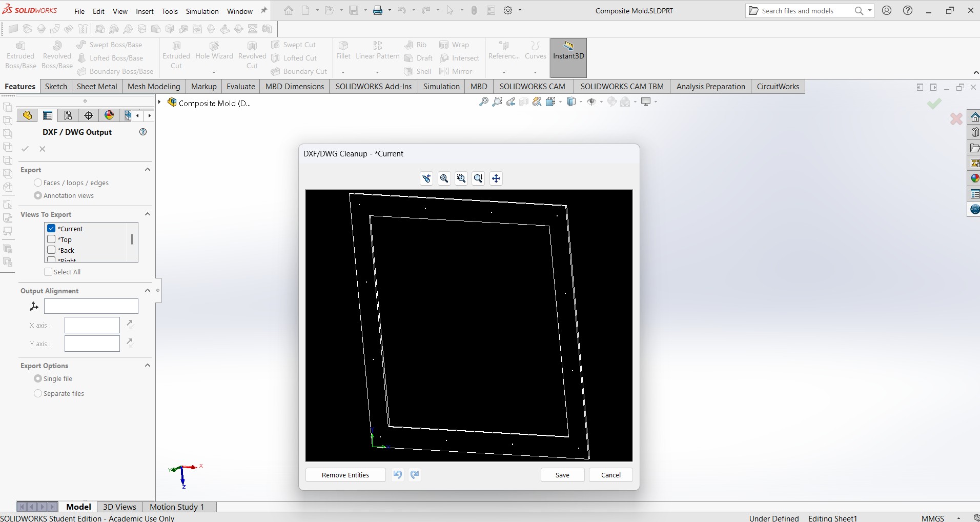Check the *Back view checkbox
Viewport: 980px width, 522px height.
pyautogui.click(x=51, y=250)
